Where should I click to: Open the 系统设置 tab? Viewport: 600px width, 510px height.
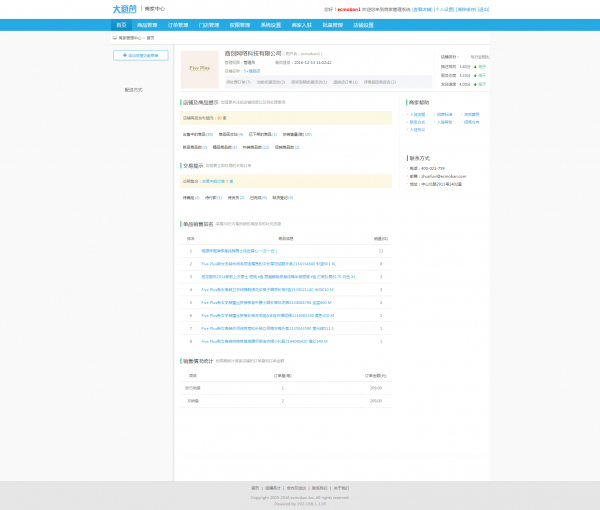271,24
